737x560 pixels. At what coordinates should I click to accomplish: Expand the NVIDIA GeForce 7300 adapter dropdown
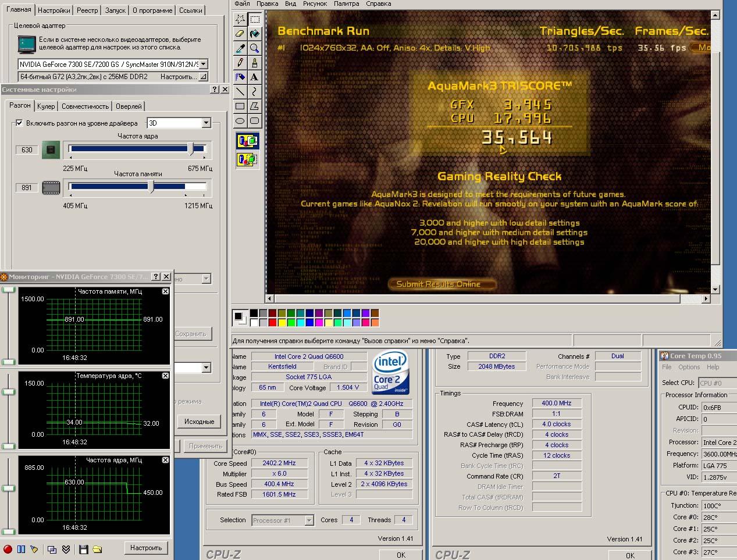tap(203, 64)
